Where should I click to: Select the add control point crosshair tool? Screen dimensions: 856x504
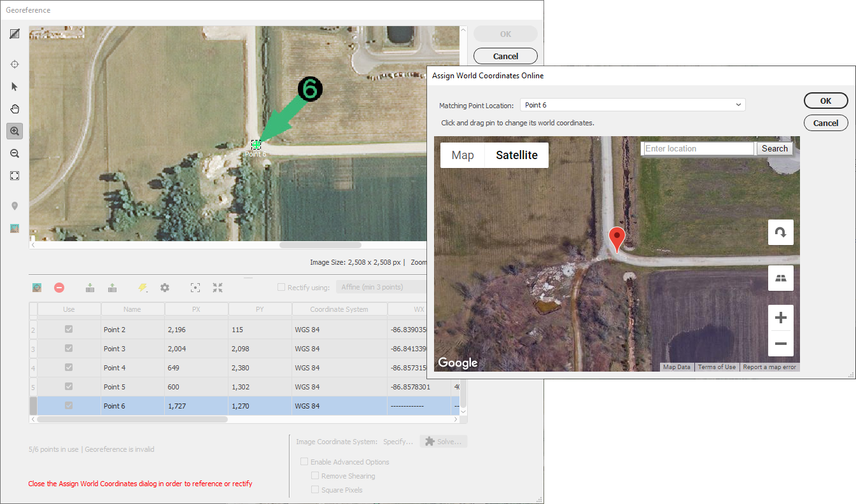point(15,64)
